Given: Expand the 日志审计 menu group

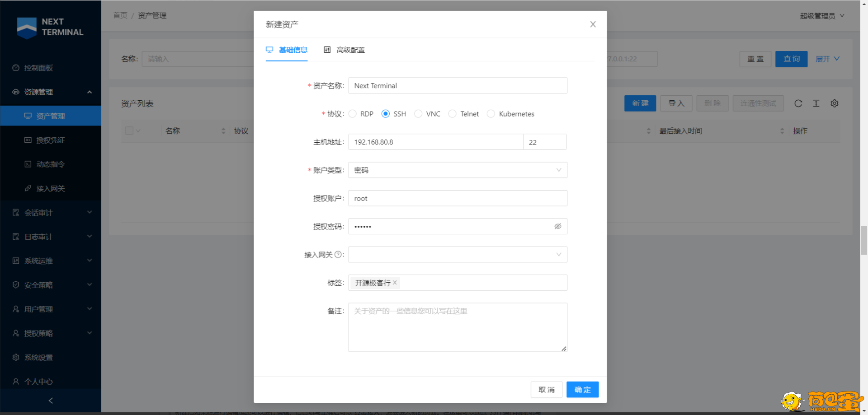Looking at the screenshot, I should coord(90,237).
